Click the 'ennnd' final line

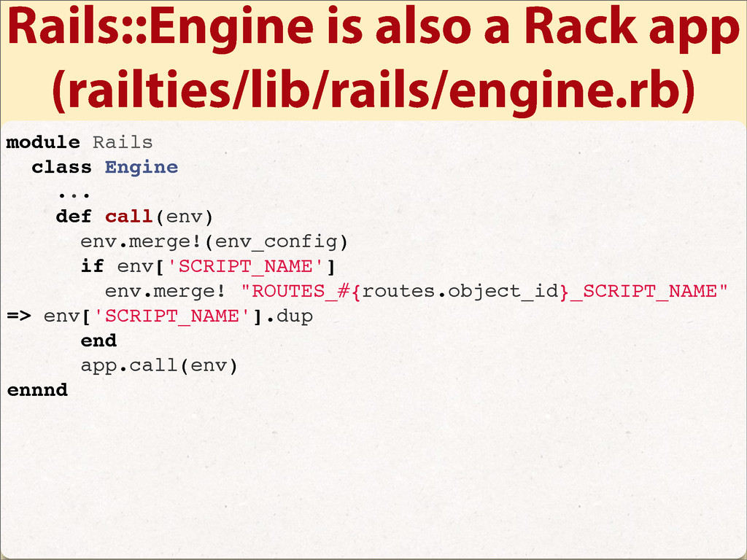coord(37,390)
